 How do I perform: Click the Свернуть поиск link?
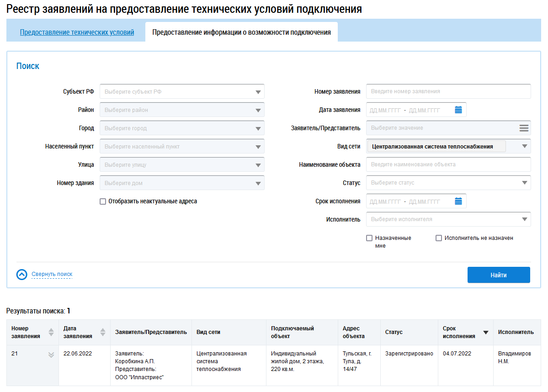[x=52, y=274]
